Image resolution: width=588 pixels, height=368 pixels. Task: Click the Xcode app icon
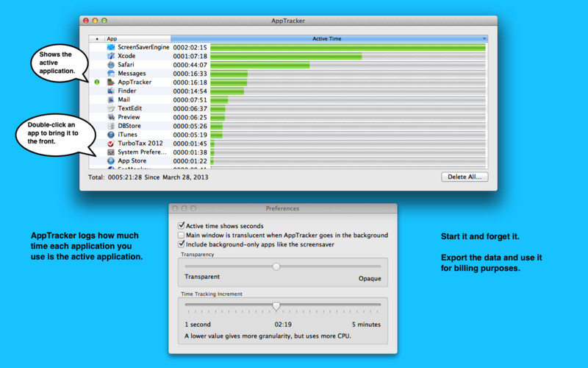pos(111,56)
